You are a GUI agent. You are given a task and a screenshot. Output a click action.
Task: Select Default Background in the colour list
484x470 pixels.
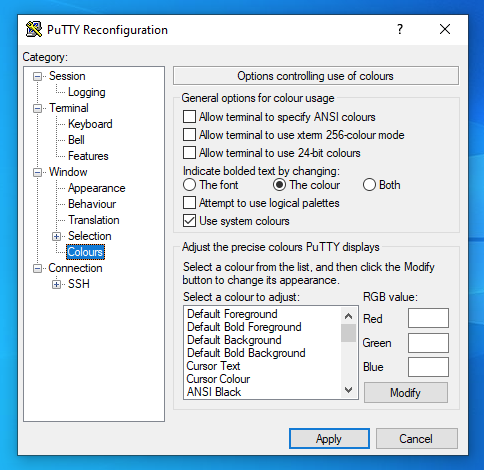pyautogui.click(x=234, y=340)
